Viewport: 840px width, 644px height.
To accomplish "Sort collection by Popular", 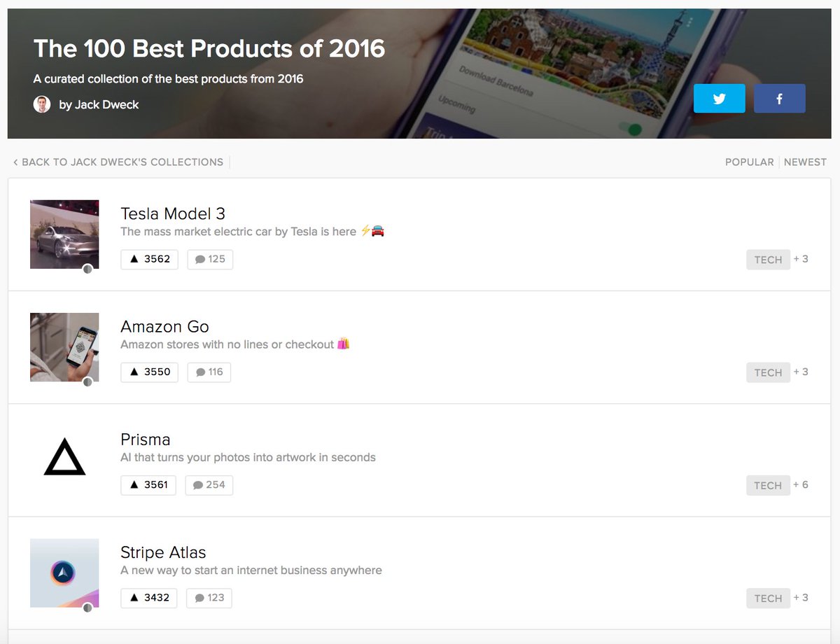I will click(x=749, y=162).
